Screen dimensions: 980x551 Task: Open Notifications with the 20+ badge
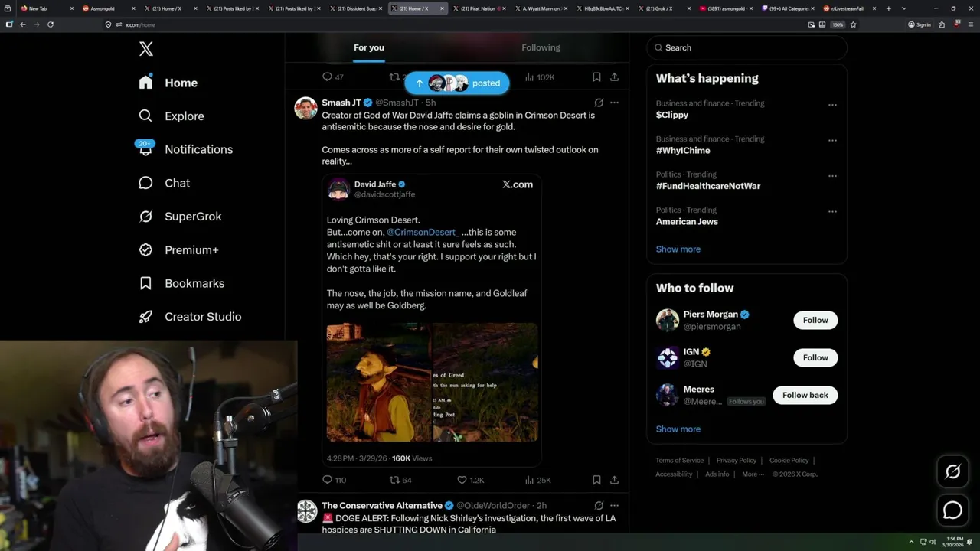click(185, 149)
